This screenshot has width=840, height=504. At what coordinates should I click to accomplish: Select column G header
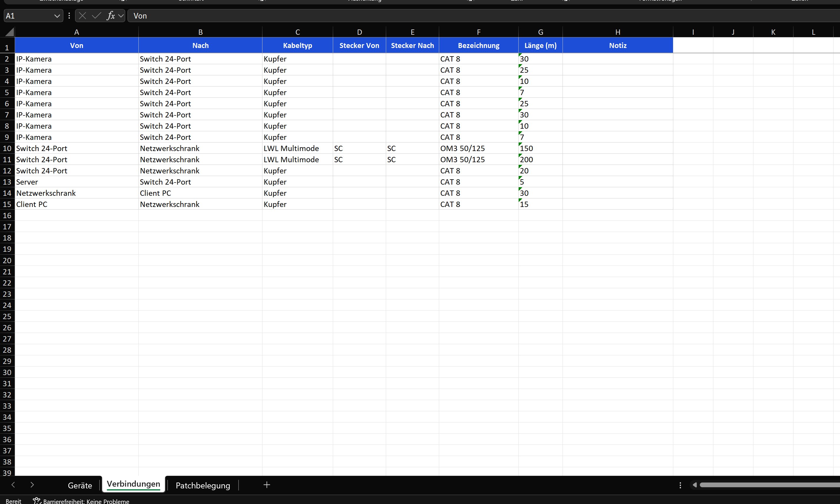(541, 32)
